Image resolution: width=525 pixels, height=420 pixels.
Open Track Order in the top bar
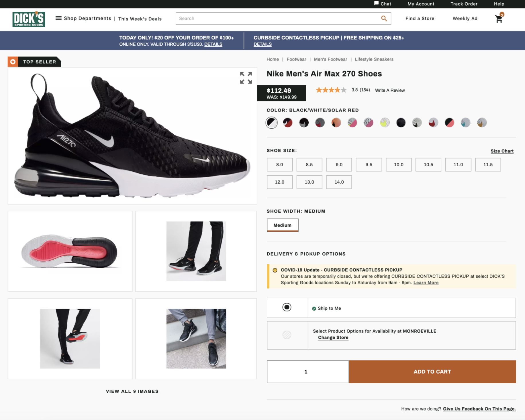click(x=464, y=4)
